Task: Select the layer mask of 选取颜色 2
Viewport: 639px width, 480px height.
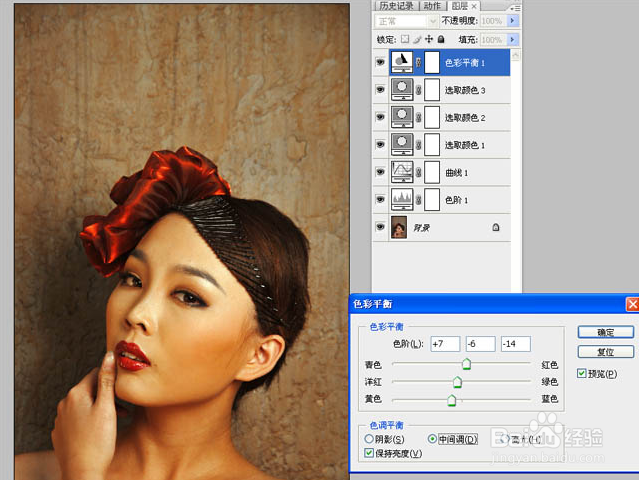Action: (432, 117)
